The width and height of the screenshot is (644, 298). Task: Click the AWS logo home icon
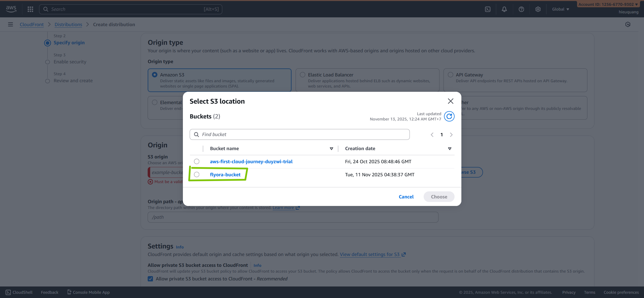pos(11,9)
